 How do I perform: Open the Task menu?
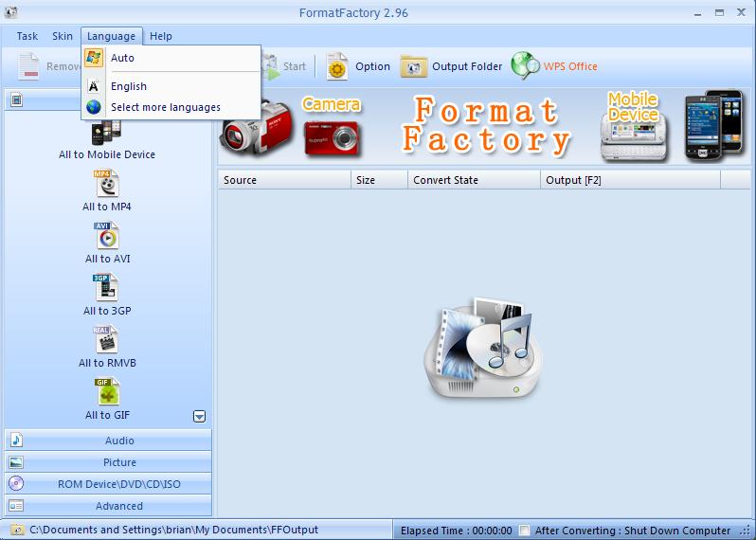27,36
